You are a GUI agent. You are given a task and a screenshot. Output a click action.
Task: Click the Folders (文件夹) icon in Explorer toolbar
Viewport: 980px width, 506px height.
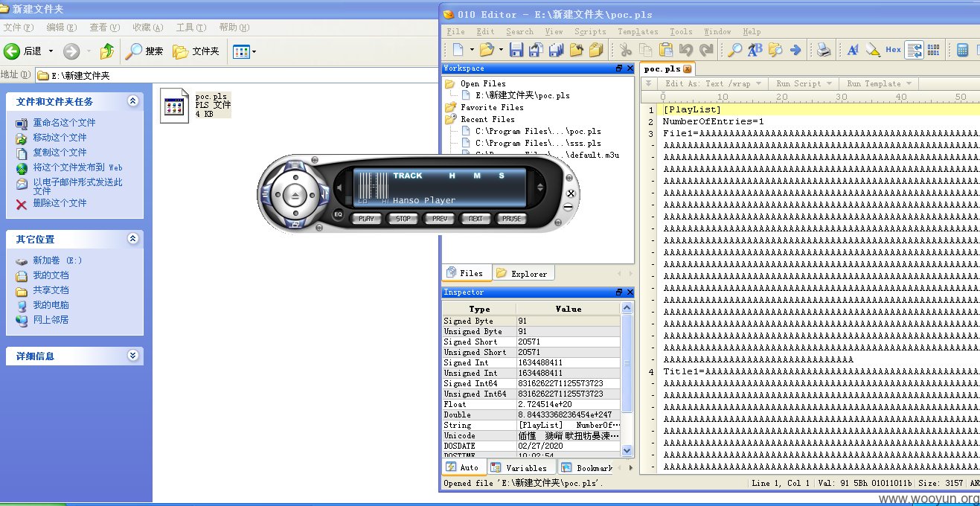click(196, 51)
